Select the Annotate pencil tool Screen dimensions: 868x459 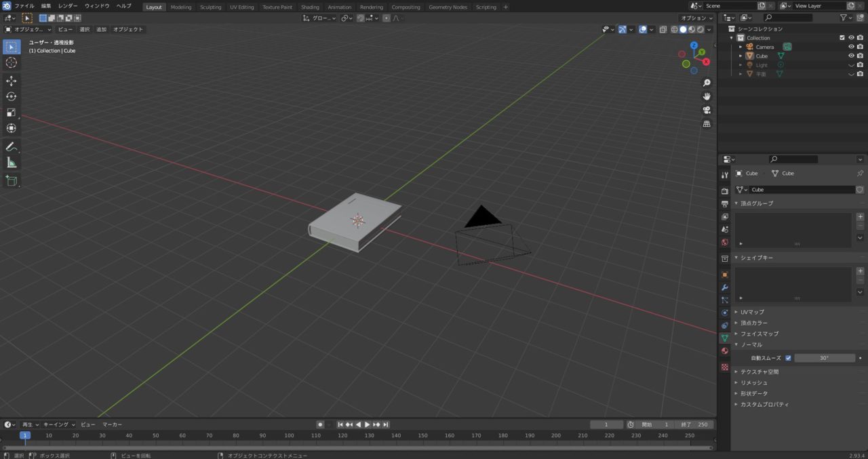(12, 147)
